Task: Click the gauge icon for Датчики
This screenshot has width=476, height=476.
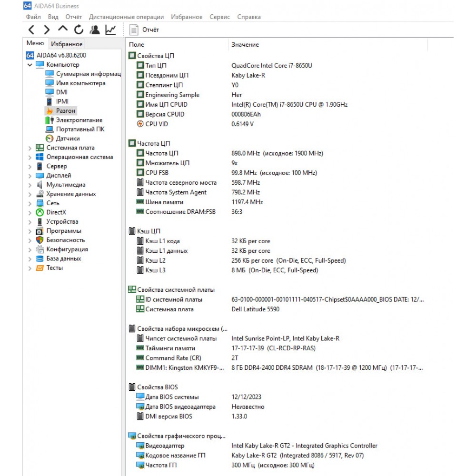Action: click(x=50, y=139)
